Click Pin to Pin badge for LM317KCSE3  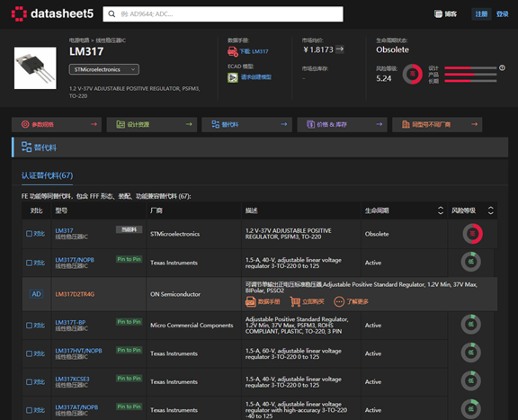(x=129, y=379)
